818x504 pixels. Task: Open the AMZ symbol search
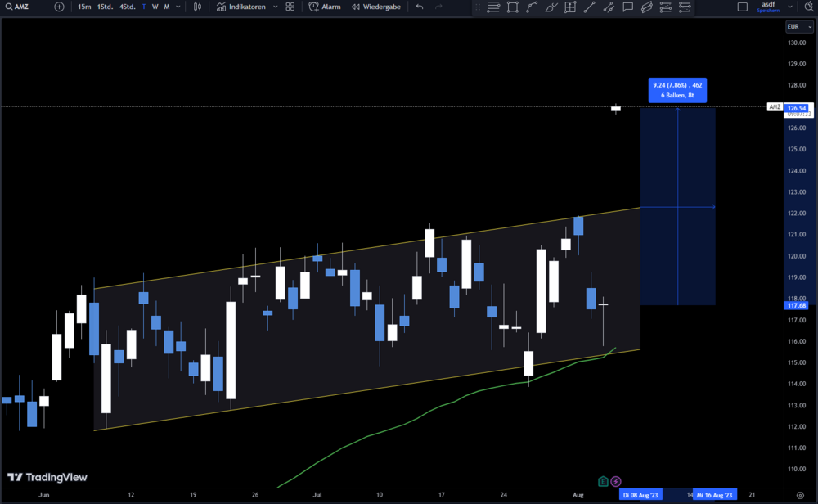(17, 7)
